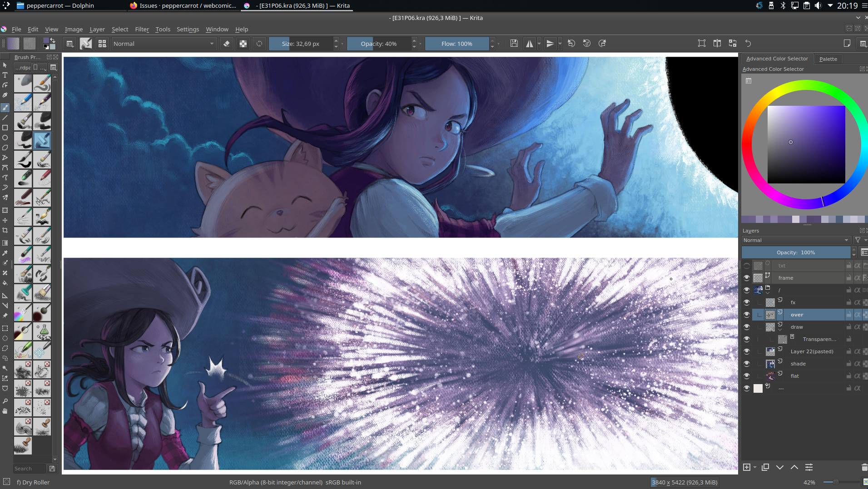Screen dimensions: 868x489
Task: Click the brush Opacity 40% slider
Action: (379, 44)
